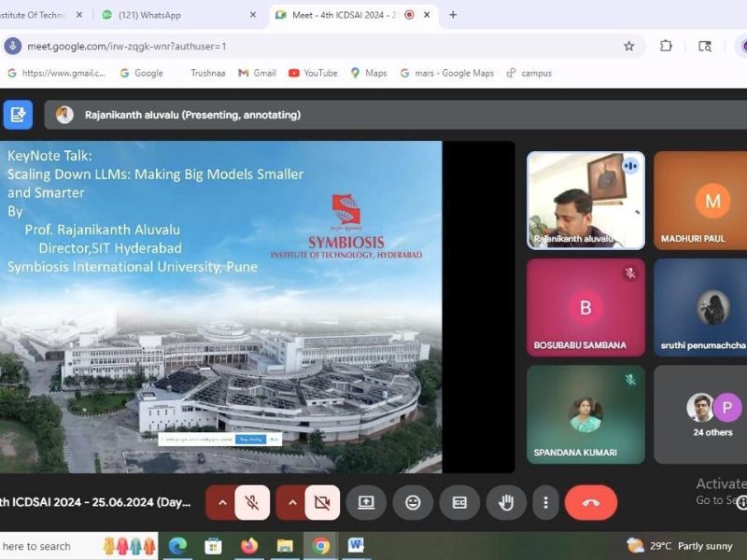This screenshot has width=747, height=560.
Task: Click the blue annotation icon at top left
Action: coord(17,115)
